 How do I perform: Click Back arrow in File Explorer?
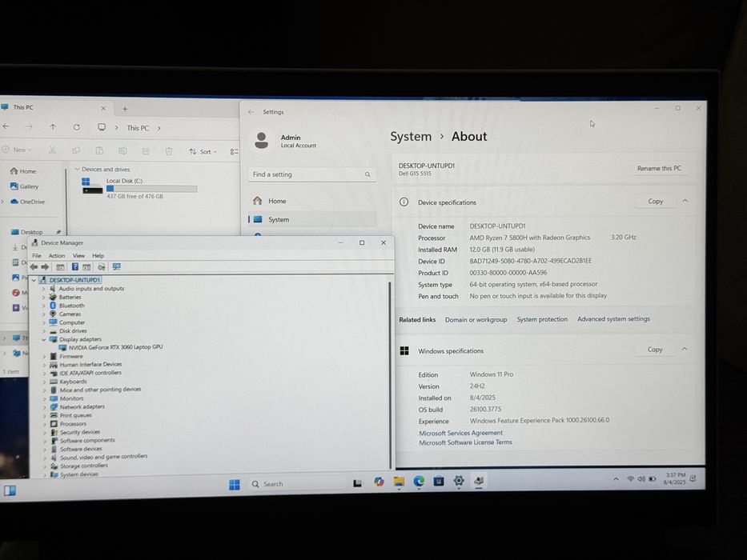[6, 126]
